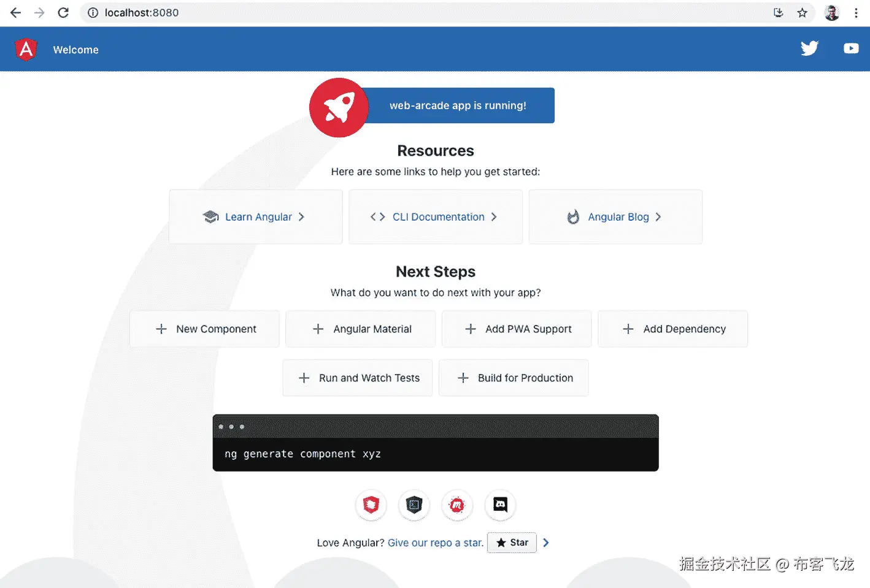The image size is (870, 588).
Task: Click the install app icon in address bar
Action: click(x=779, y=12)
